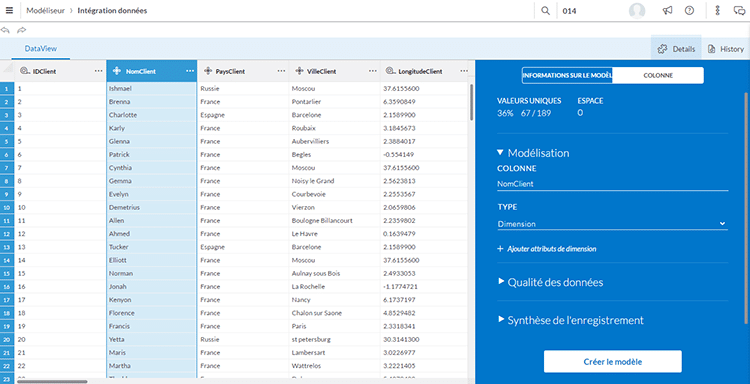Toggle the Details panel
This screenshot has width=750, height=384.
[676, 49]
